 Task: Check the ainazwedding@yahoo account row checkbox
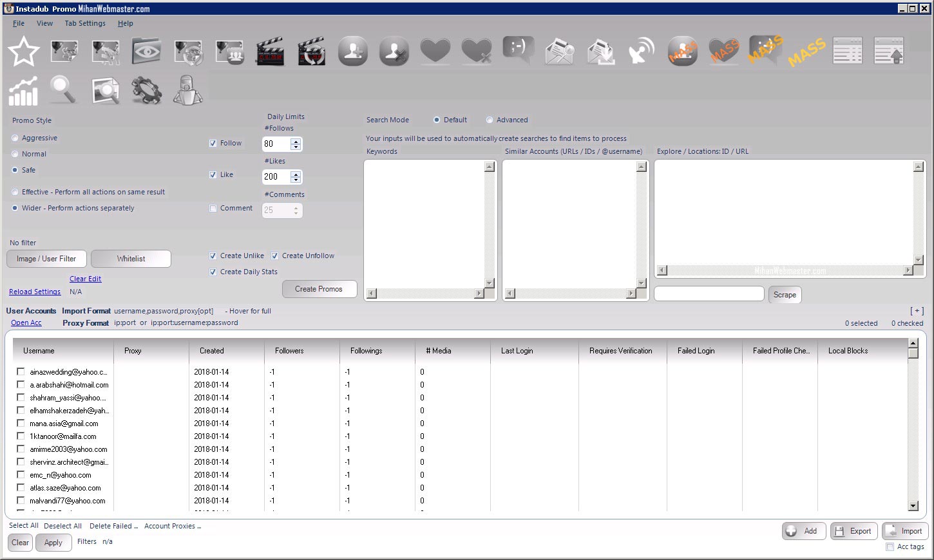coord(21,371)
